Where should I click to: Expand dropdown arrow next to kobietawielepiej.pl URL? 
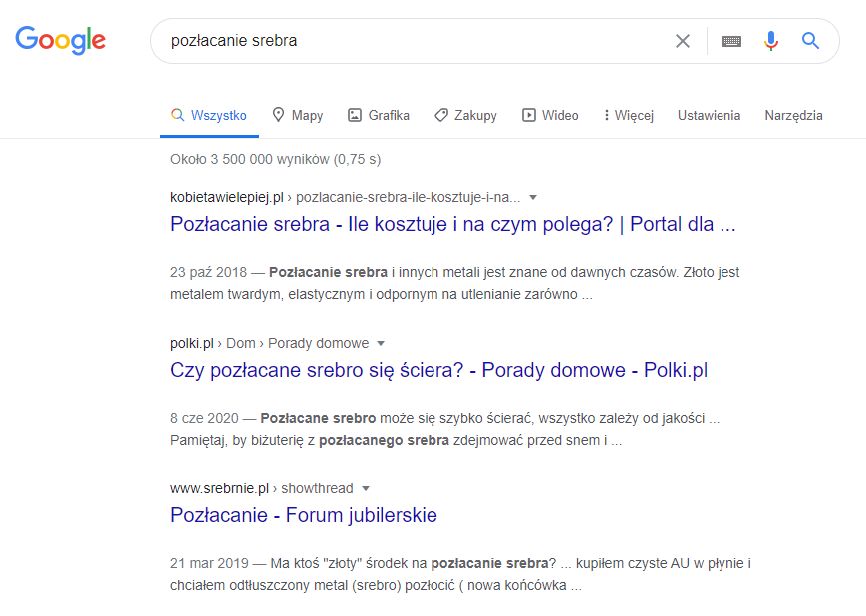(533, 197)
